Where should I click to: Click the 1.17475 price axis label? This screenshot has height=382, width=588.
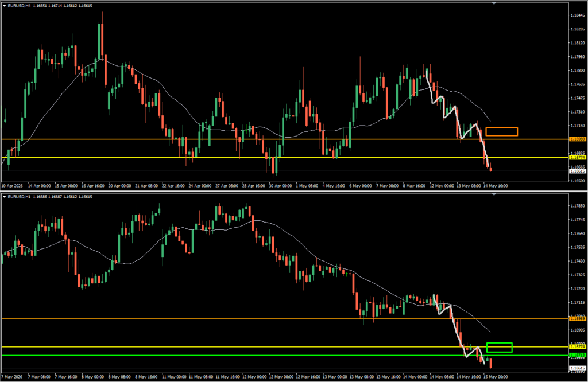click(578, 98)
